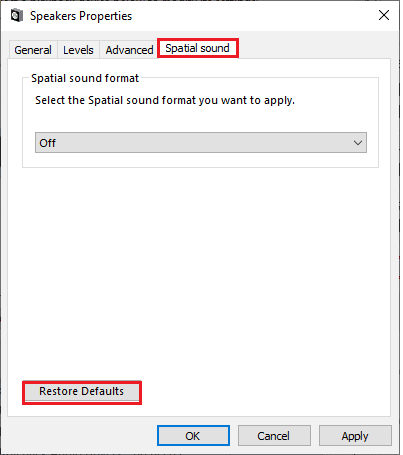Screen dimensions: 403x455
Task: Click the 'Spatial sound format' group label
Action: pyautogui.click(x=85, y=78)
